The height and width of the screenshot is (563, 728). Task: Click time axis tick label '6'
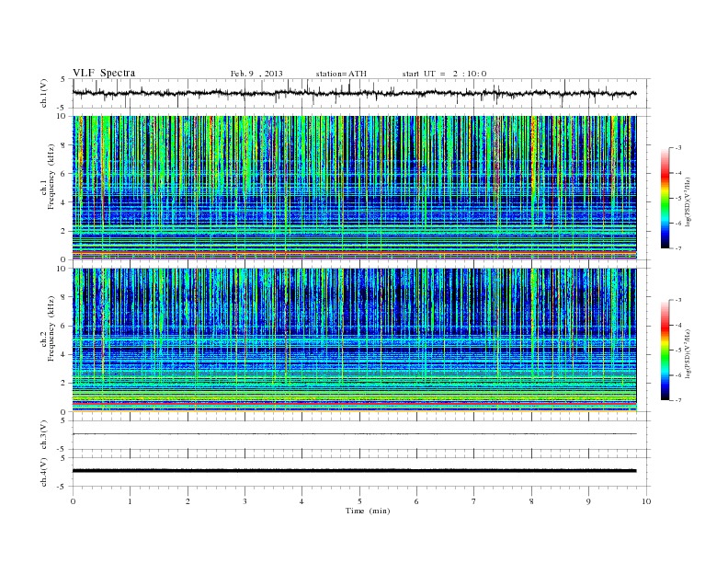[416, 501]
